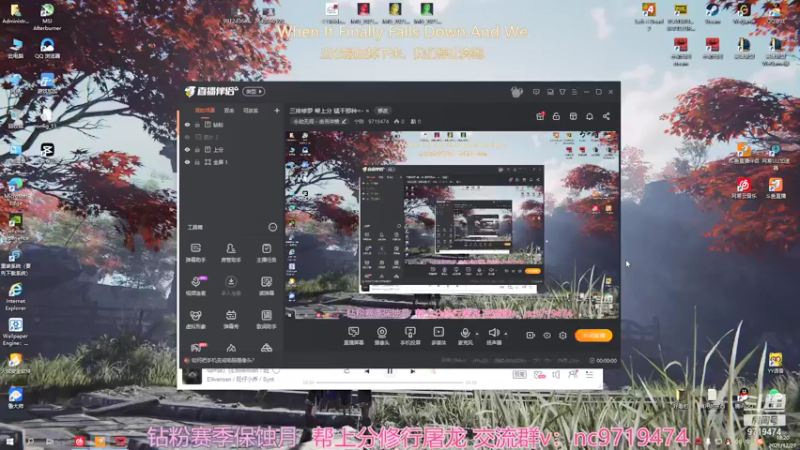The width and height of the screenshot is (800, 450).
Task: Click the orange 开始直播 button
Action: tap(593, 335)
